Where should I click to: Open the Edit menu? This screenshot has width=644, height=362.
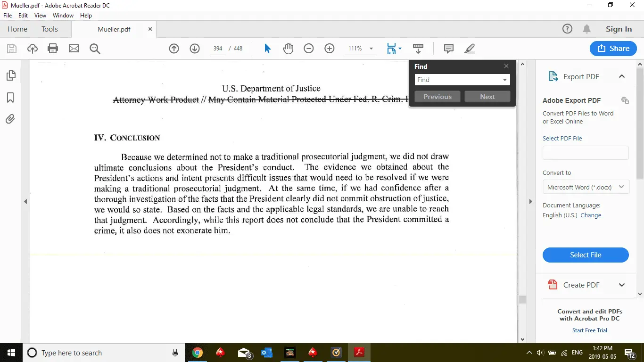[23, 16]
